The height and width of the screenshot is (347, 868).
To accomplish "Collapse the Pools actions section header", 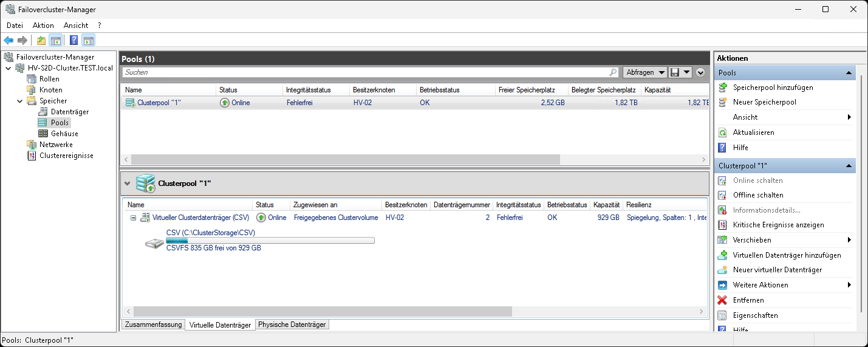I will tap(849, 73).
